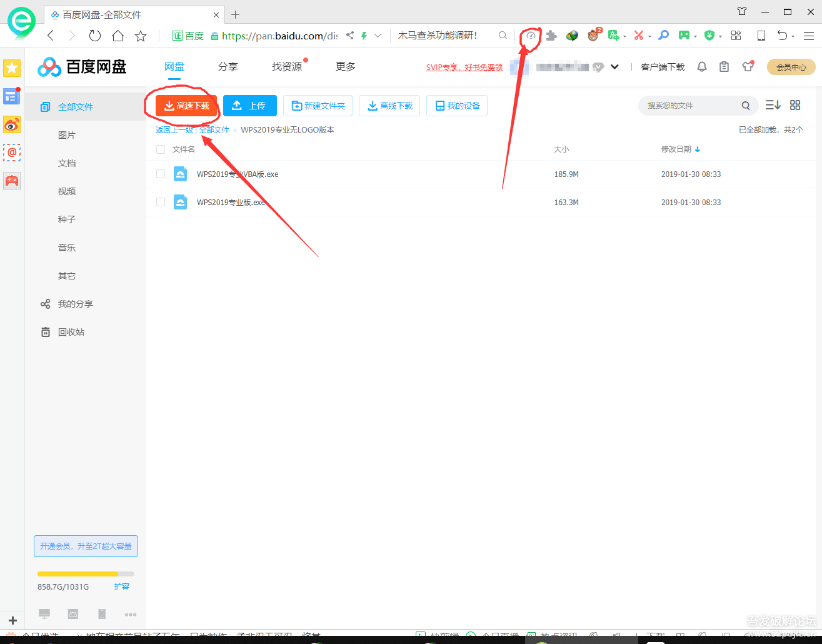Switch to grid view icon

click(x=795, y=105)
